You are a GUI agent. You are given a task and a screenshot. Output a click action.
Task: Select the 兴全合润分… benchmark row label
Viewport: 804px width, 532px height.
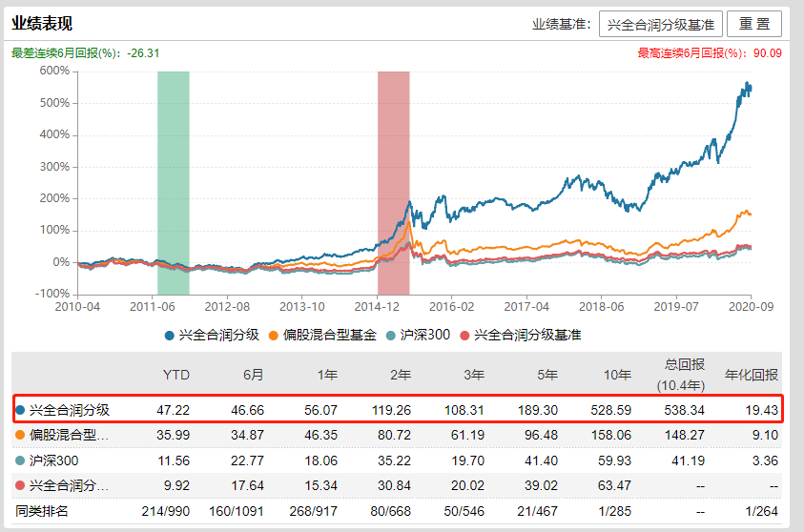[69, 485]
